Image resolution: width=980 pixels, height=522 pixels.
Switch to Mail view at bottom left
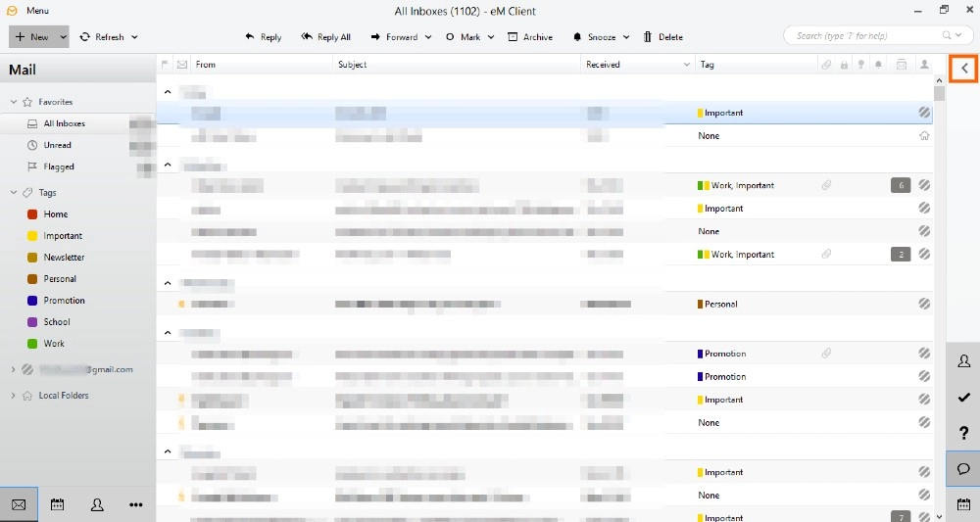pos(19,504)
